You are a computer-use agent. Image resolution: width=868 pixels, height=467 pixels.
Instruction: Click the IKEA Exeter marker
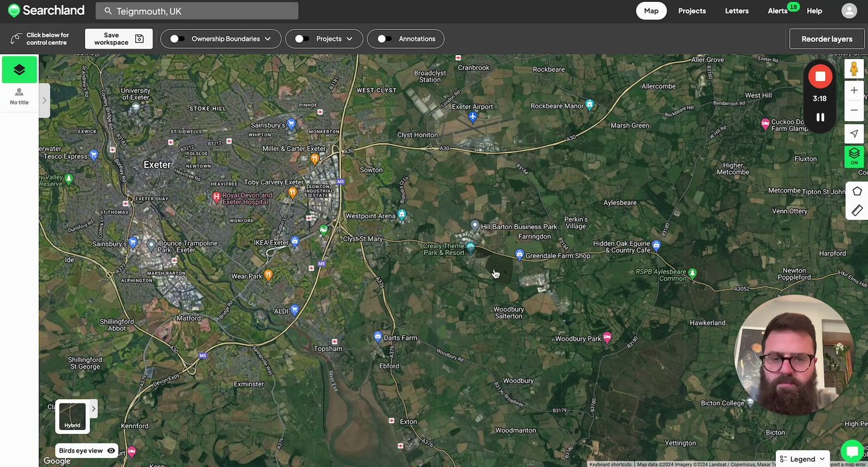[x=295, y=242]
